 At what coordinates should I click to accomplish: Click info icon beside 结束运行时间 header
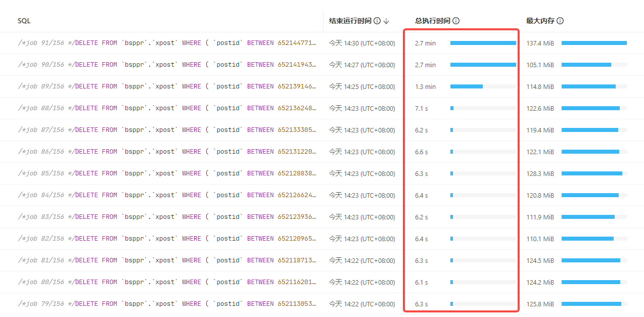coord(377,21)
